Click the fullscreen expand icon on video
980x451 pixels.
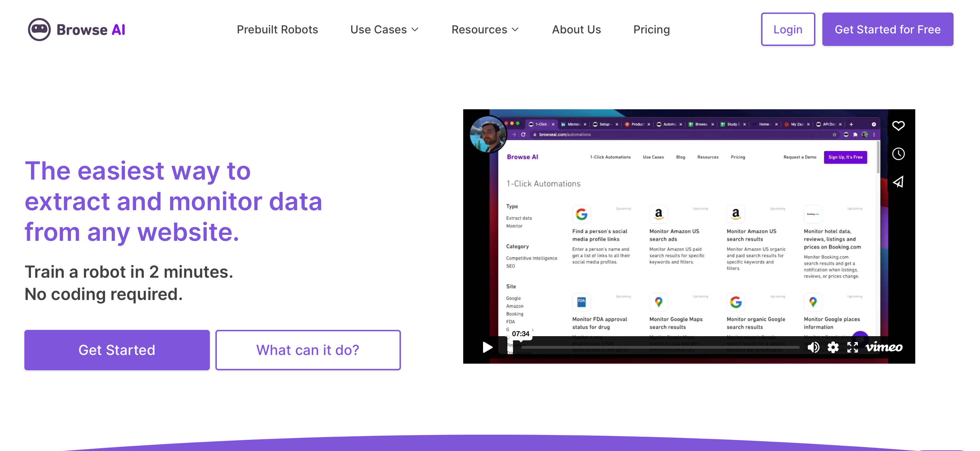[x=852, y=347]
